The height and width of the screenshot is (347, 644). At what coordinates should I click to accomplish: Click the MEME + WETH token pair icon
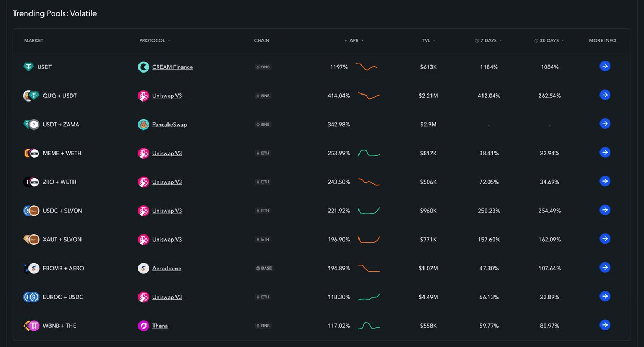(31, 153)
